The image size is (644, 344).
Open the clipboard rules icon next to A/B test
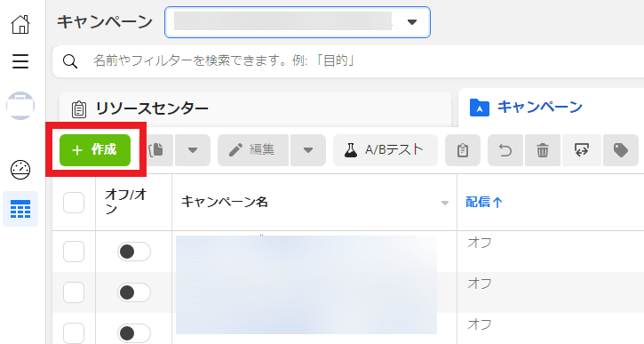click(x=463, y=150)
